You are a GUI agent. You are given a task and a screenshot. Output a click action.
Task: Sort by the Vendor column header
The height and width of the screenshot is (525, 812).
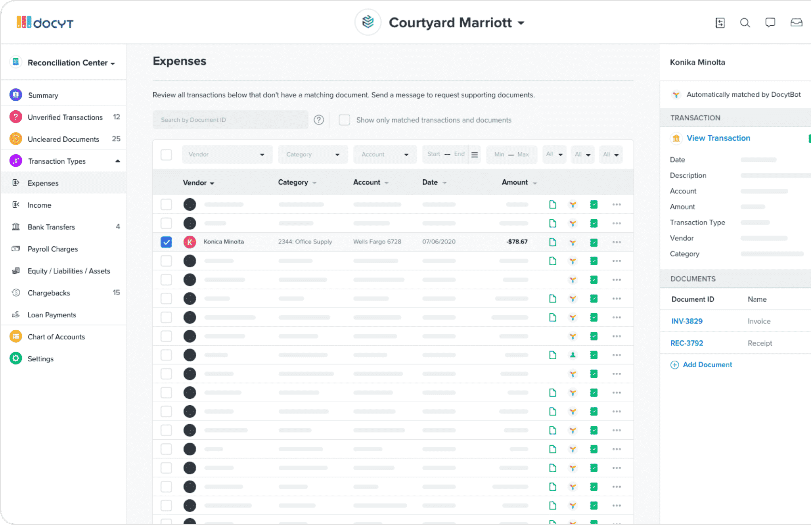(198, 183)
